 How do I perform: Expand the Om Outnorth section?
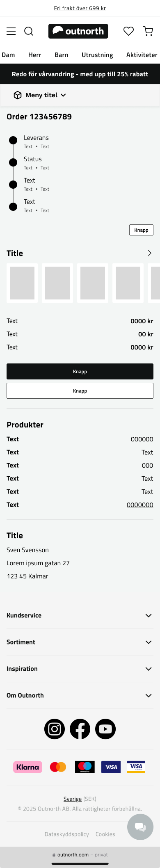(x=80, y=695)
